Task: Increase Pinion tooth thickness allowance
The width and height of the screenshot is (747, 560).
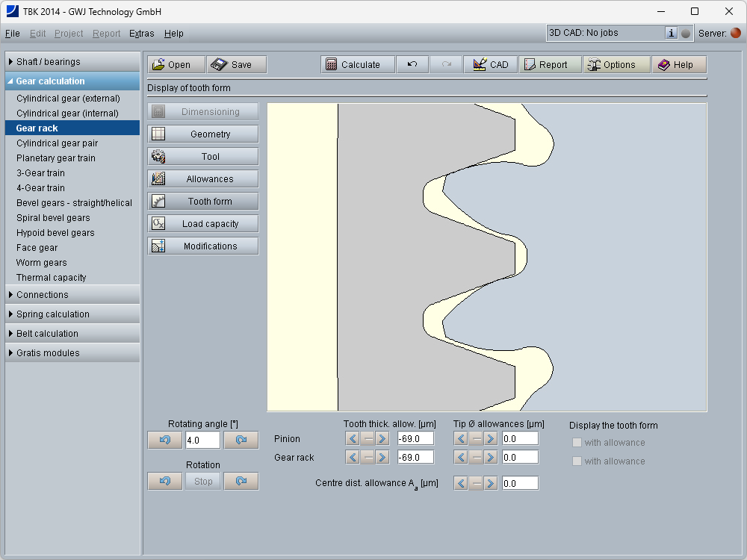Action: tap(383, 438)
